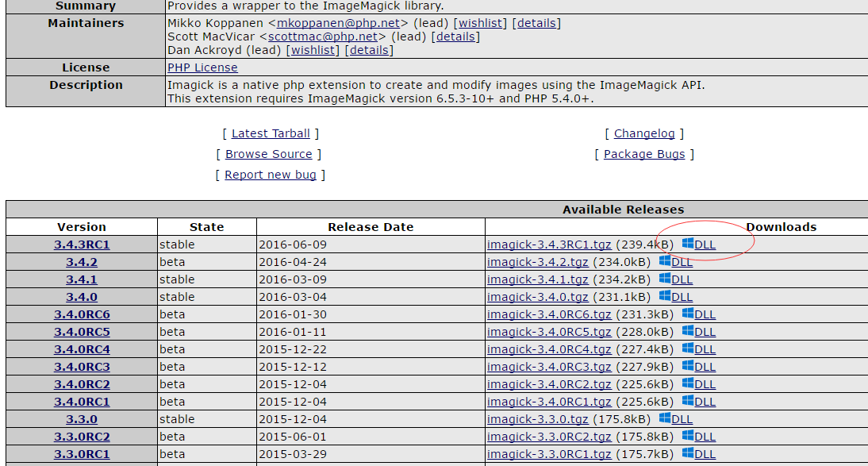
Task: Open the Browse Source link
Action: coord(268,154)
